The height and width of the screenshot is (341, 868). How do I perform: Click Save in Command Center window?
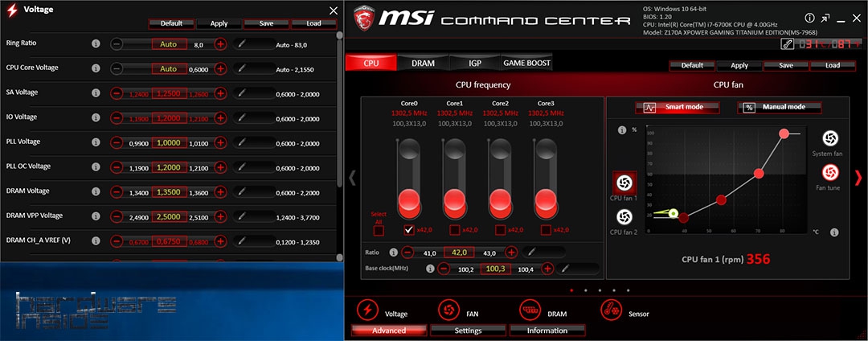(786, 65)
